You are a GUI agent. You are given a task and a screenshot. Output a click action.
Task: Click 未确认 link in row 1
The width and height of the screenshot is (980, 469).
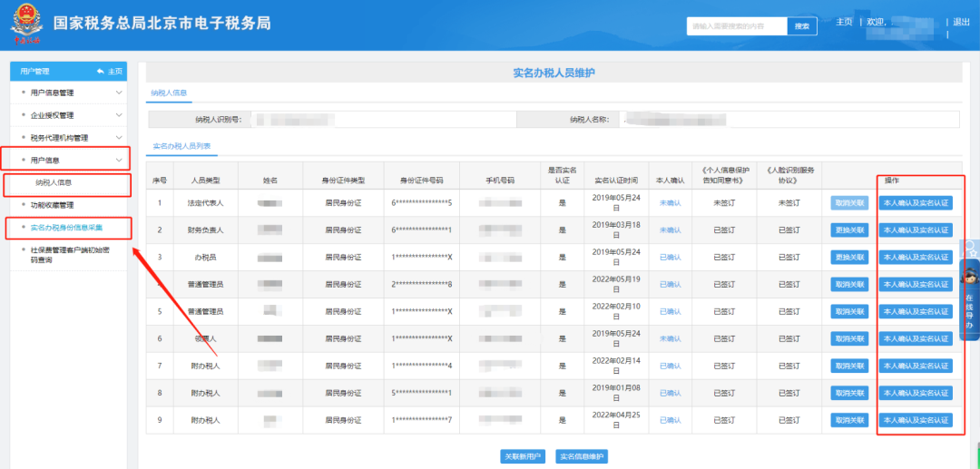coord(670,203)
